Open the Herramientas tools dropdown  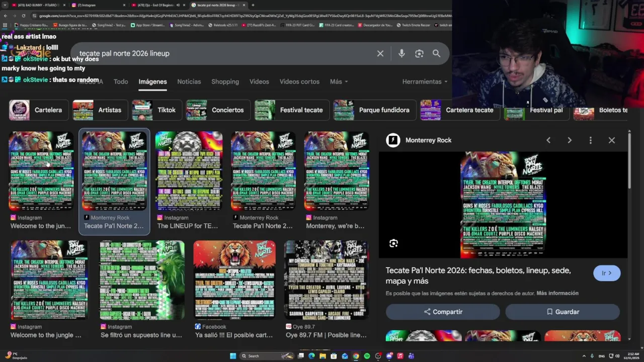[x=425, y=81]
